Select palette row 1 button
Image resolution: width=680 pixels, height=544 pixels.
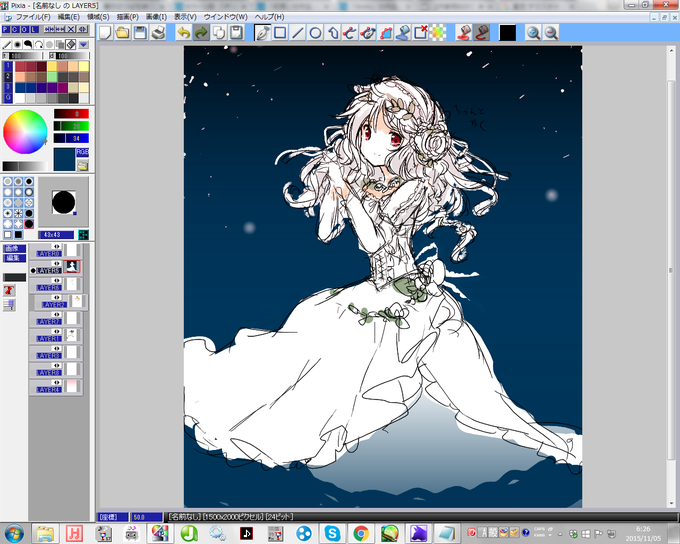tap(7, 66)
